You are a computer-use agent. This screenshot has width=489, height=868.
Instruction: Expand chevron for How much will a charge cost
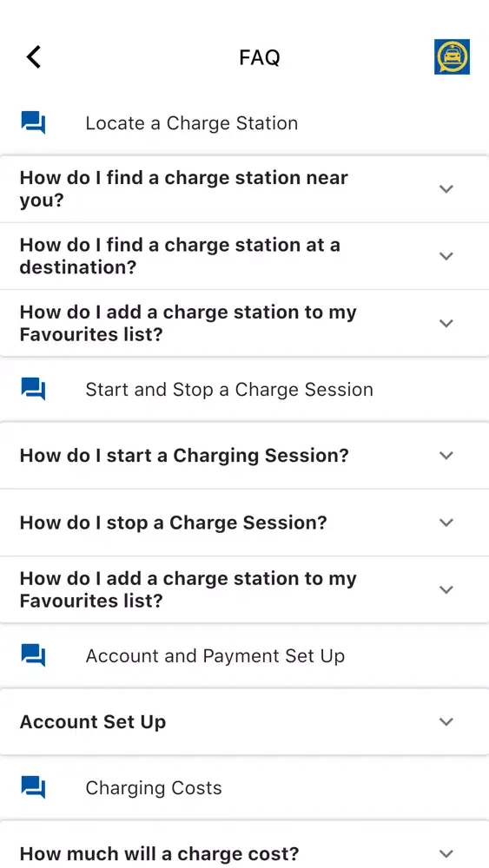coord(446,853)
